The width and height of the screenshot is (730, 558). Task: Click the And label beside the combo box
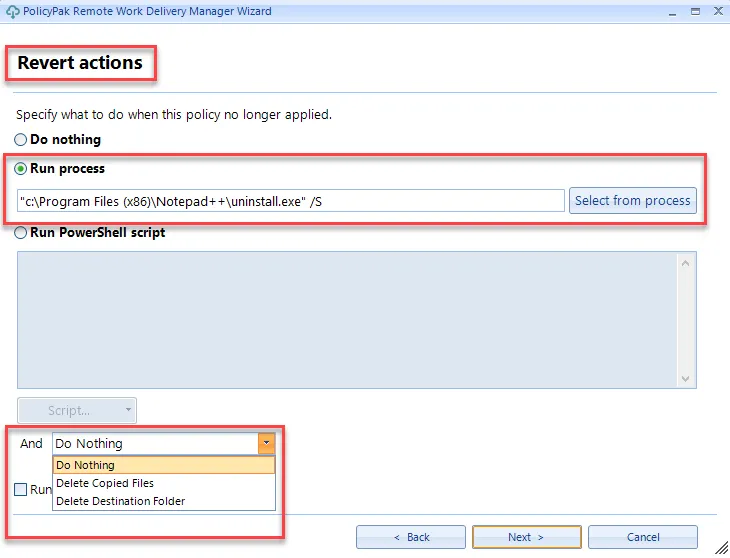(x=31, y=444)
